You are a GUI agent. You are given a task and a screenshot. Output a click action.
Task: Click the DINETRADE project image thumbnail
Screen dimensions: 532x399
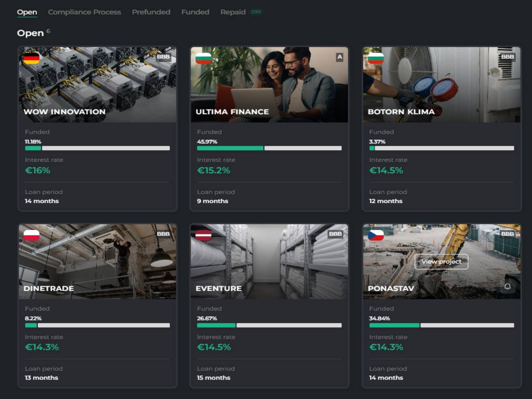coord(97,262)
